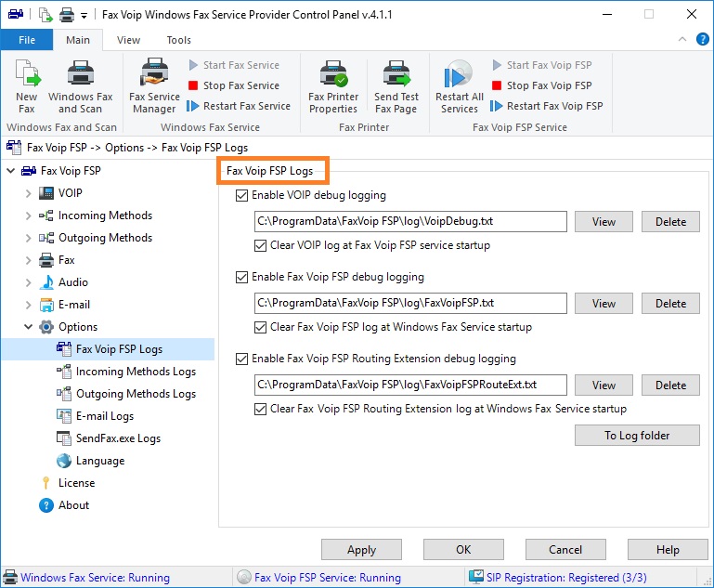The width and height of the screenshot is (714, 588).
Task: Open Incoming Methods Logs
Action: pyautogui.click(x=126, y=372)
